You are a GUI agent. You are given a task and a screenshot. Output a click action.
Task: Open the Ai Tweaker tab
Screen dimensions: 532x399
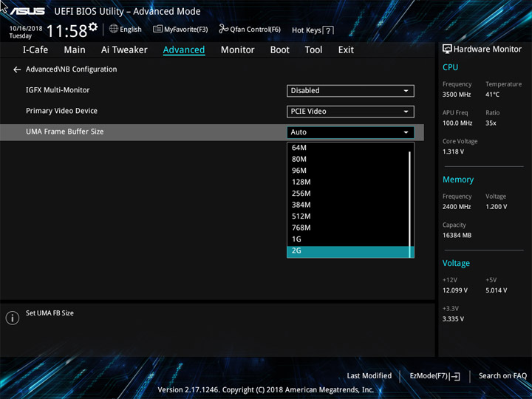tap(124, 50)
